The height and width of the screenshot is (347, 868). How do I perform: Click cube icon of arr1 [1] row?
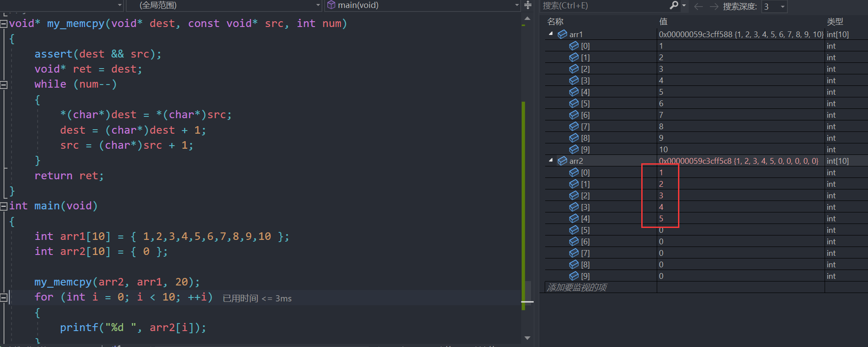pyautogui.click(x=574, y=57)
